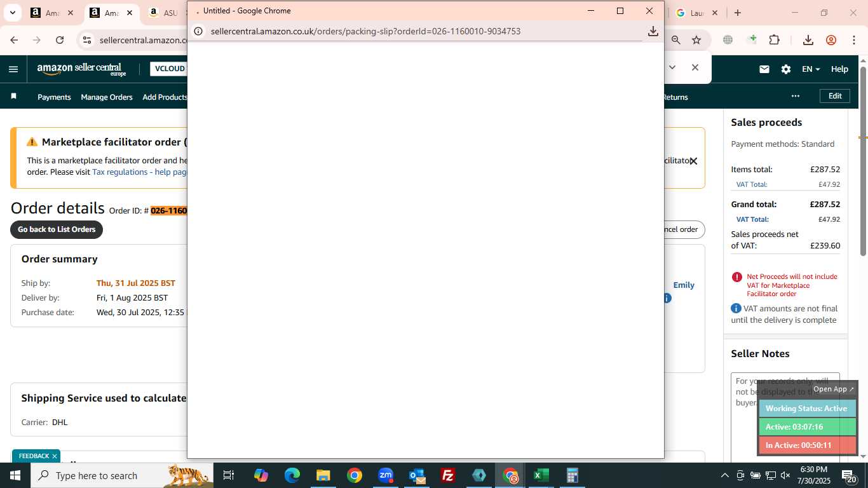This screenshot has height=488, width=868.
Task: Click the VCLOUD account switcher
Action: coord(168,69)
